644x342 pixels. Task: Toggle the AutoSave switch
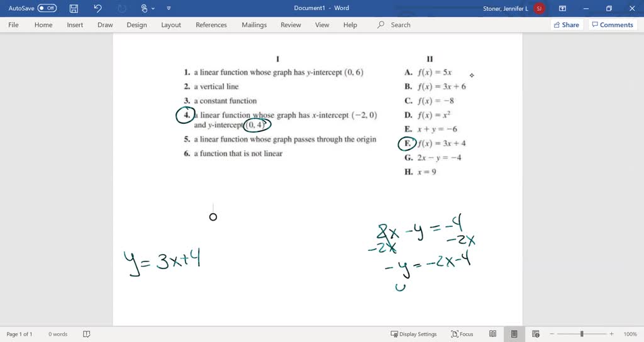point(47,8)
